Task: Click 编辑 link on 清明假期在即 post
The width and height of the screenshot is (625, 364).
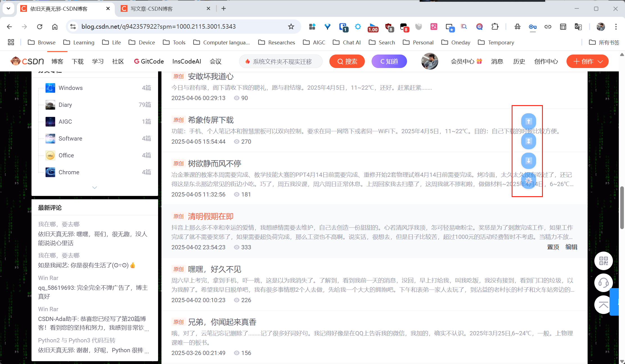Action: (x=571, y=247)
